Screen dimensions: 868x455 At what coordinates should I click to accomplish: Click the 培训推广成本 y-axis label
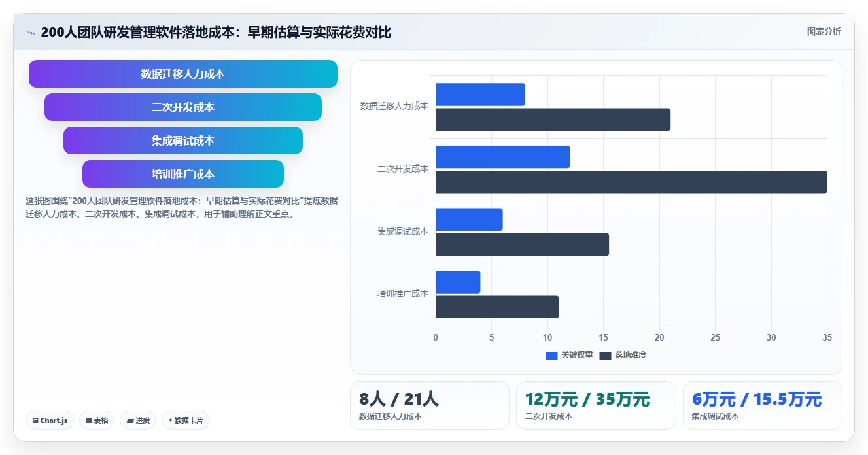[403, 294]
